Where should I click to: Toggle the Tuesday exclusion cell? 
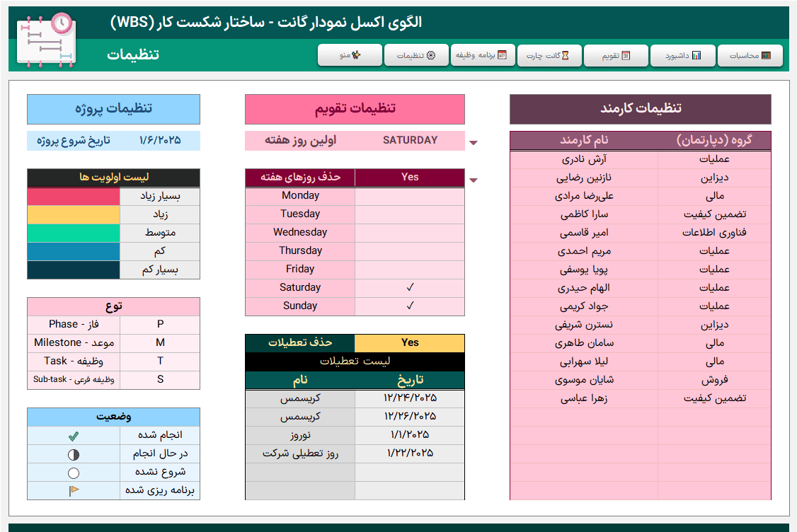point(410,214)
